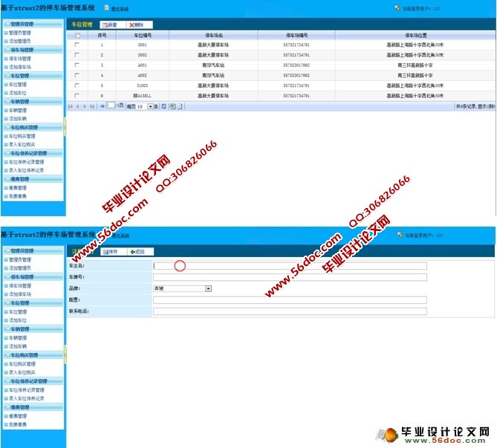Click the sidebar splitter handle on the list page
497x448 pixels.
[65, 126]
